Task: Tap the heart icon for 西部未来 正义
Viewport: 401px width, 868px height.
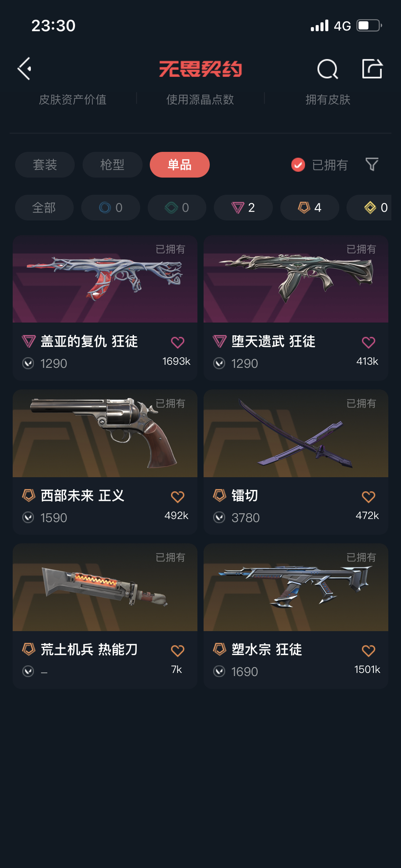Action: pos(177,497)
